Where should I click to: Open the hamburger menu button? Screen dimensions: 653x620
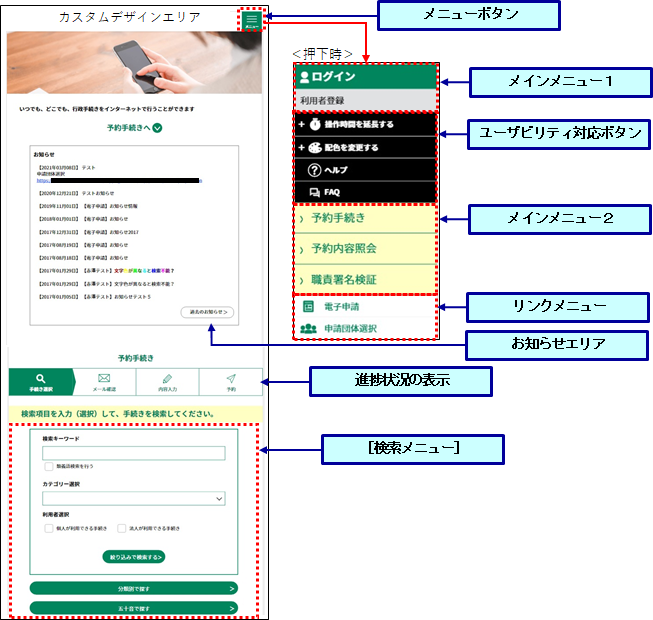[x=251, y=19]
